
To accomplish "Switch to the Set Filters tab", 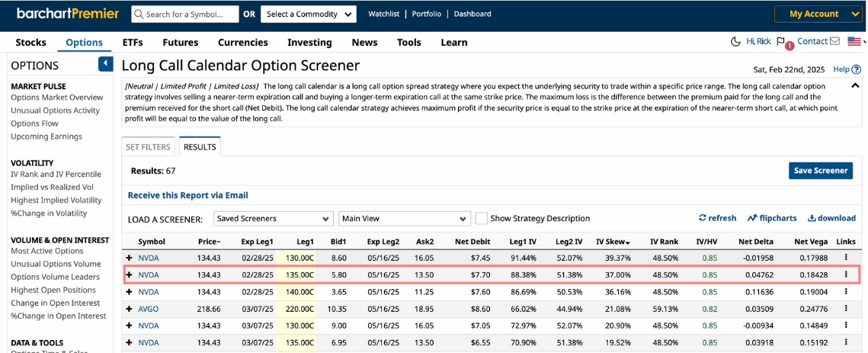I will [148, 147].
